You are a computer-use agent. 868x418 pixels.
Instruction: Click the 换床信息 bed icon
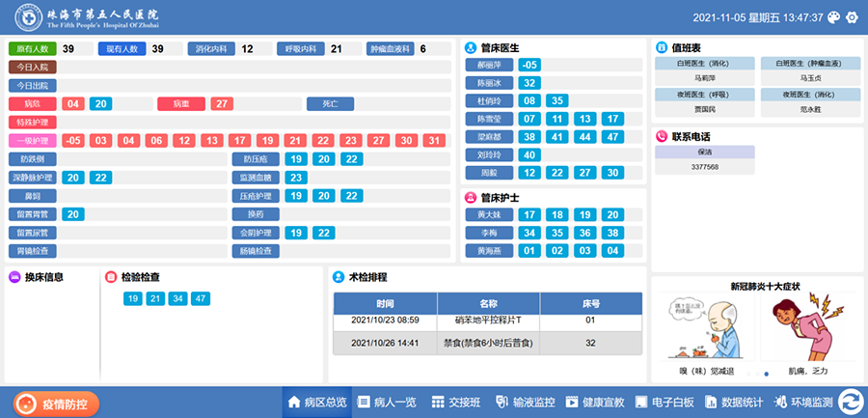[14, 277]
